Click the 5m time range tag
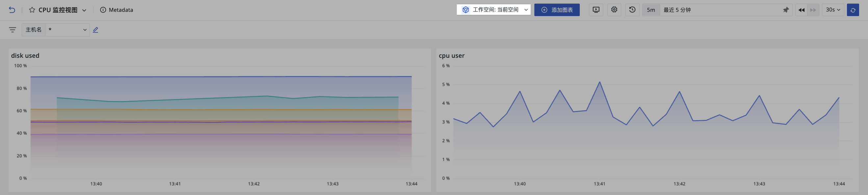Screen dimensions: 868x195 coord(651,10)
